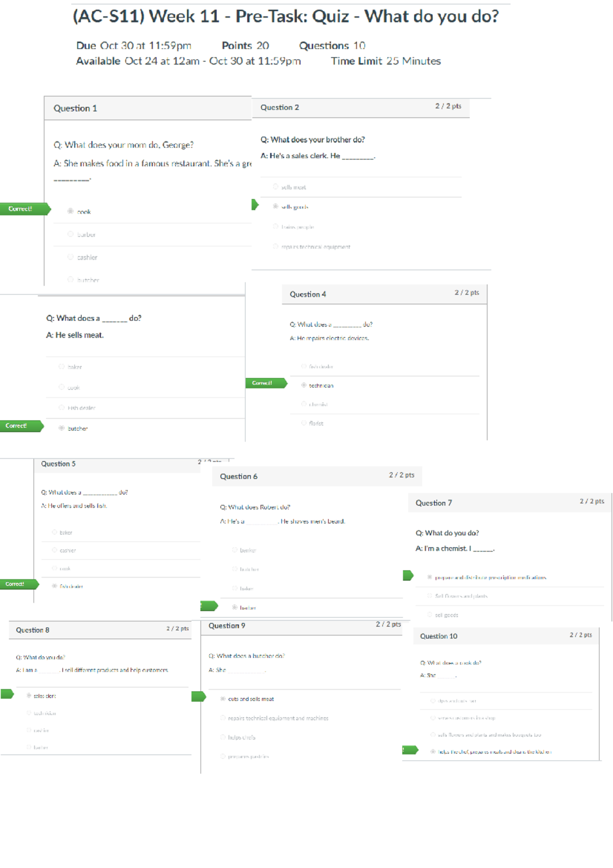This screenshot has width=613, height=868.
Task: Select "prepare and distribute prescription medications" option
Action: (x=430, y=577)
